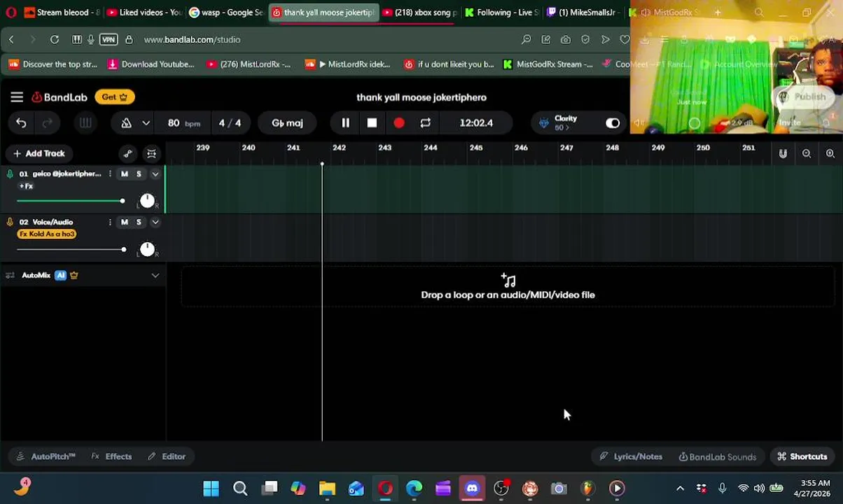The width and height of the screenshot is (843, 504).
Task: Open the 4 / 4 time signature selector
Action: 230,123
